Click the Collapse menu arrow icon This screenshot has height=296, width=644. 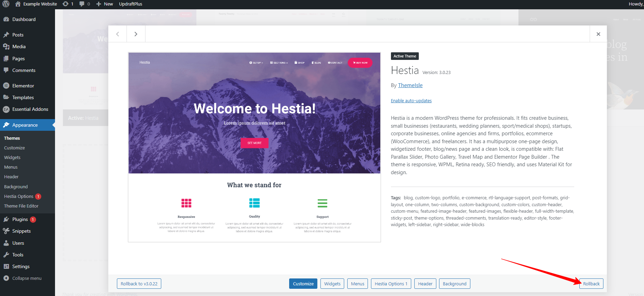[x=6, y=278]
